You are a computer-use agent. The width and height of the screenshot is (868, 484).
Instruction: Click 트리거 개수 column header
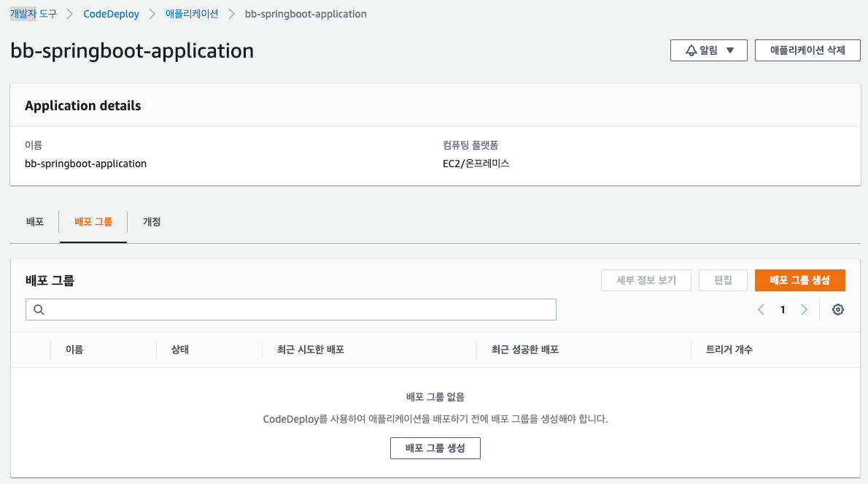click(729, 350)
